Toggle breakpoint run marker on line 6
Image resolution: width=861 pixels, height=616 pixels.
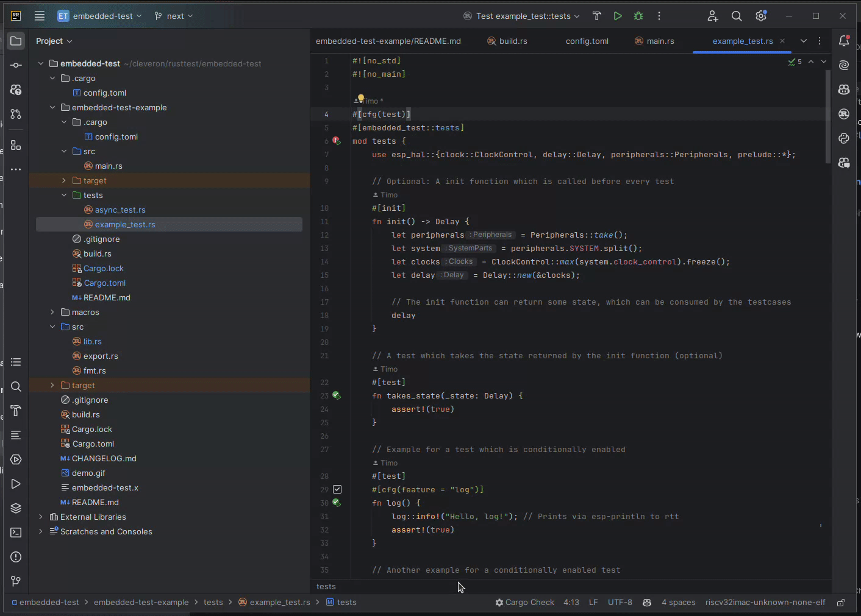[336, 141]
